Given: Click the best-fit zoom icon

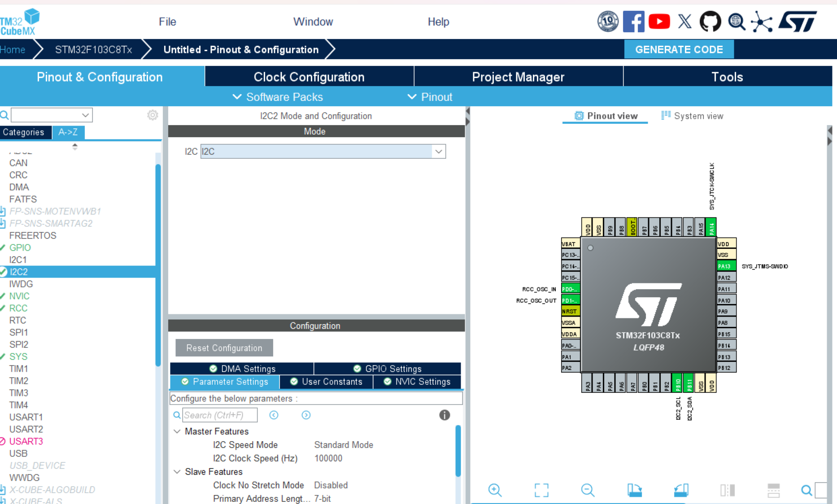Looking at the screenshot, I should tap(541, 490).
